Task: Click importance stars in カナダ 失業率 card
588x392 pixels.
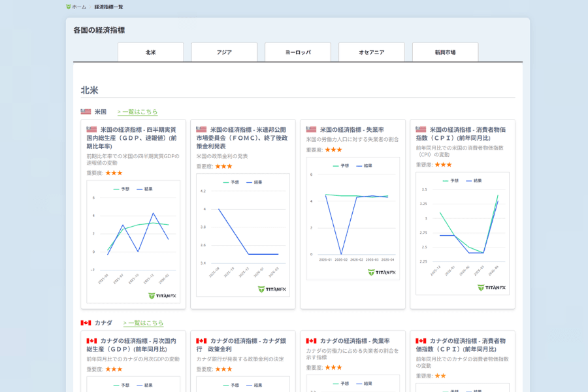Action: pyautogui.click(x=333, y=368)
